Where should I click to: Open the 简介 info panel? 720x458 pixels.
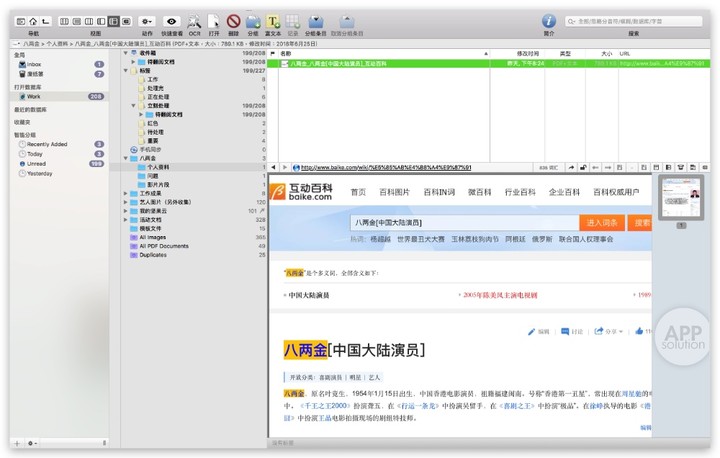(549, 21)
